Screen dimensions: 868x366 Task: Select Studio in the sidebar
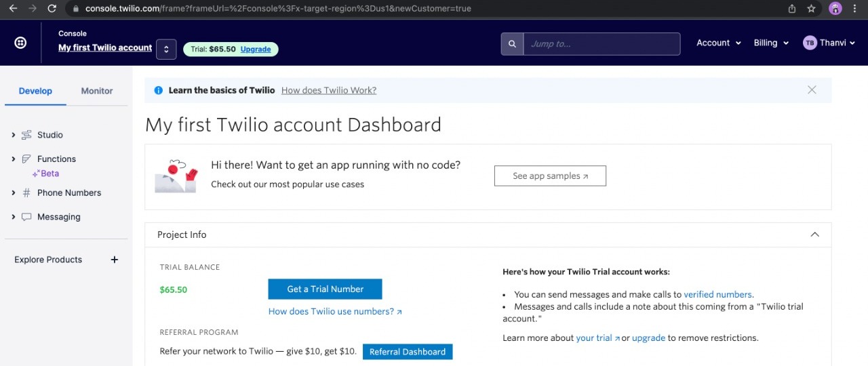point(50,135)
